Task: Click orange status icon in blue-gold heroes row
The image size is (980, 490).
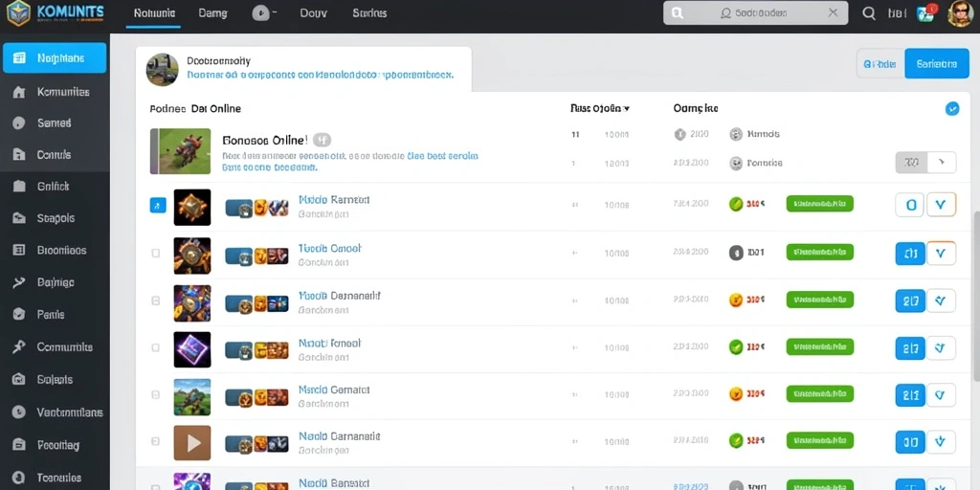Action: pyautogui.click(x=736, y=300)
